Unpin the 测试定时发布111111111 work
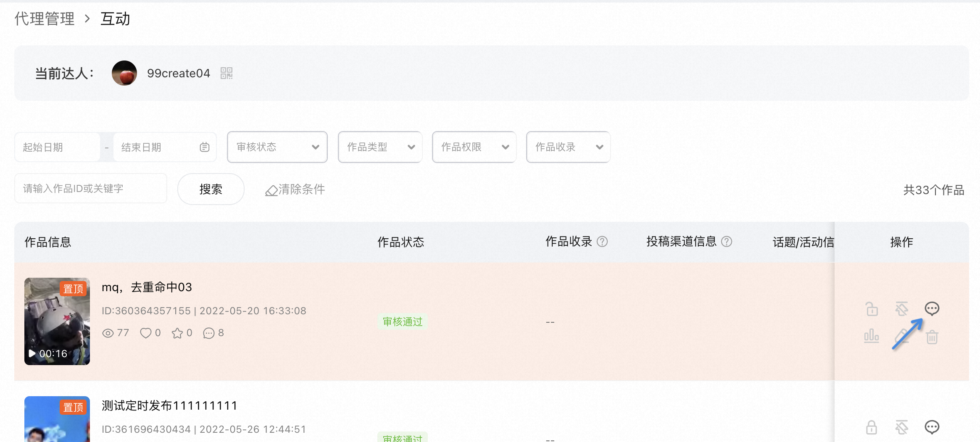 click(x=902, y=427)
